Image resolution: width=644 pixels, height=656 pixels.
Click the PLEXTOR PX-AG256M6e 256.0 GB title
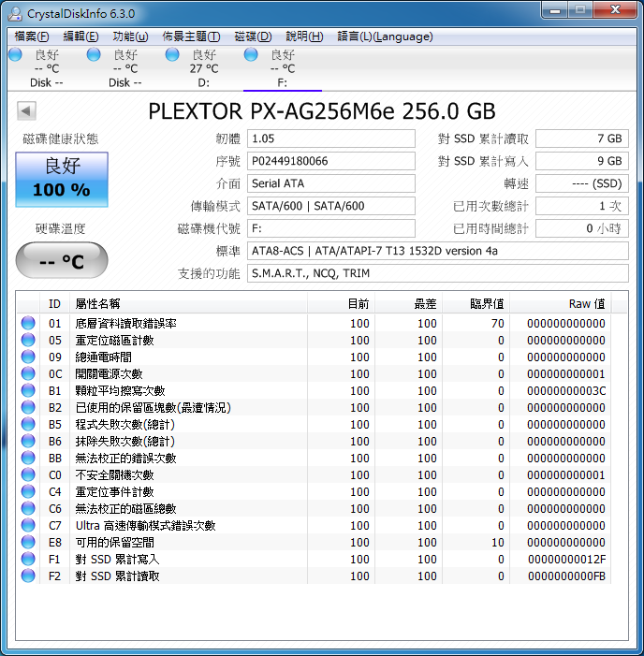[322, 111]
